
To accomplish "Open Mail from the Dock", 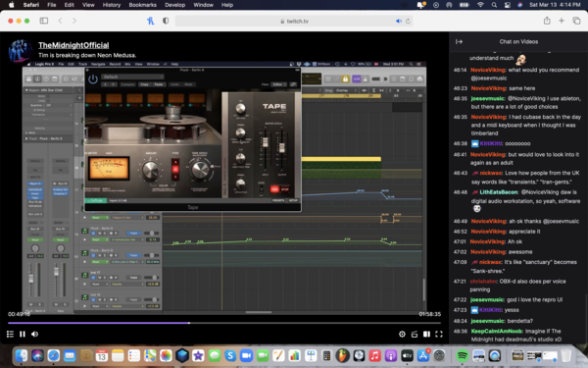I will click(x=70, y=355).
